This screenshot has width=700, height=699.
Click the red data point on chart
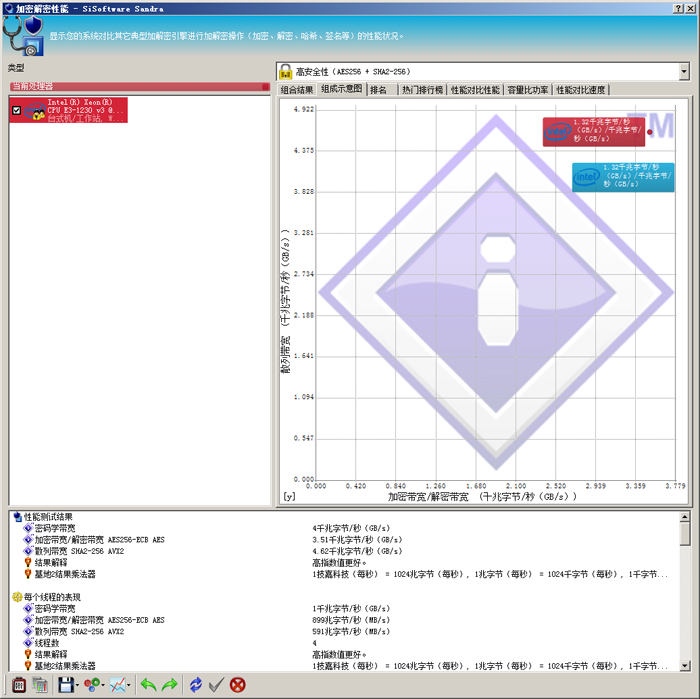tap(650, 132)
